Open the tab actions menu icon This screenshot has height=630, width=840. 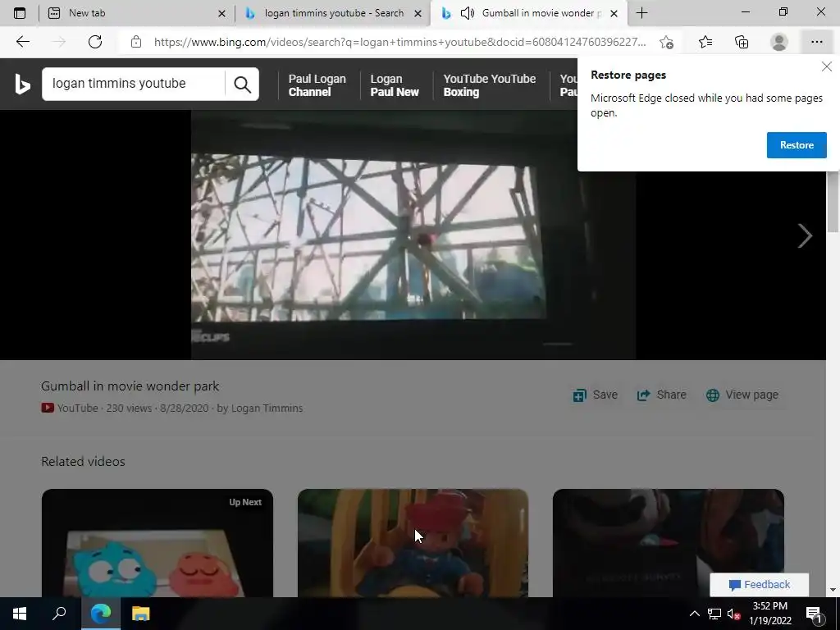[20, 13]
